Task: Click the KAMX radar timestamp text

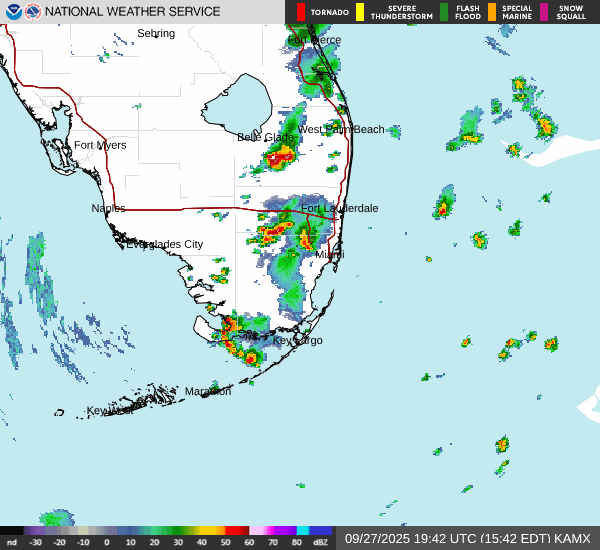Action: pyautogui.click(x=467, y=538)
